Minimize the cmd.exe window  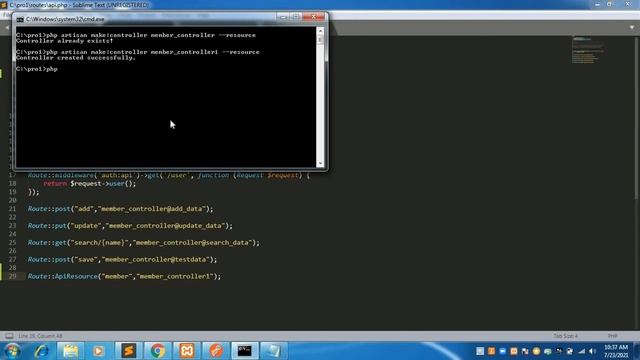pyautogui.click(x=283, y=17)
